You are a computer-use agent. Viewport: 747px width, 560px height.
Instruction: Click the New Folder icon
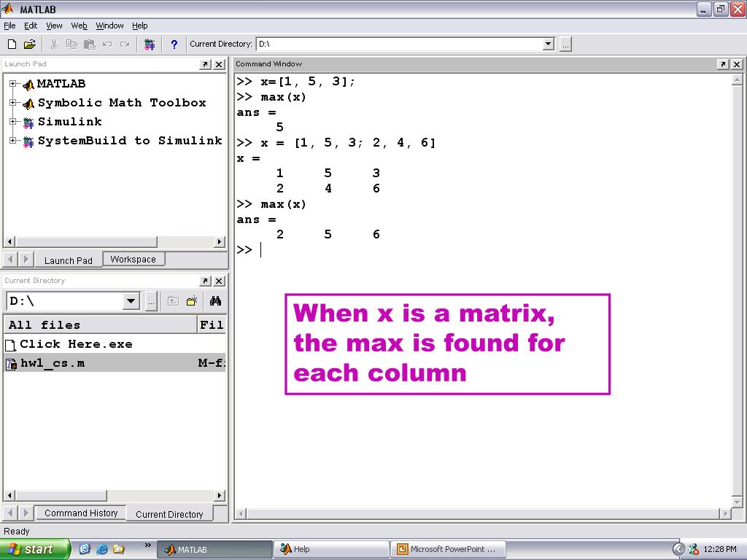tap(193, 301)
